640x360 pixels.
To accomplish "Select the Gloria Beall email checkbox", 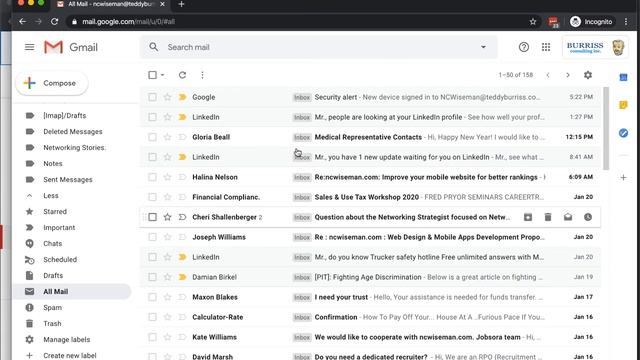I will pyautogui.click(x=152, y=137).
